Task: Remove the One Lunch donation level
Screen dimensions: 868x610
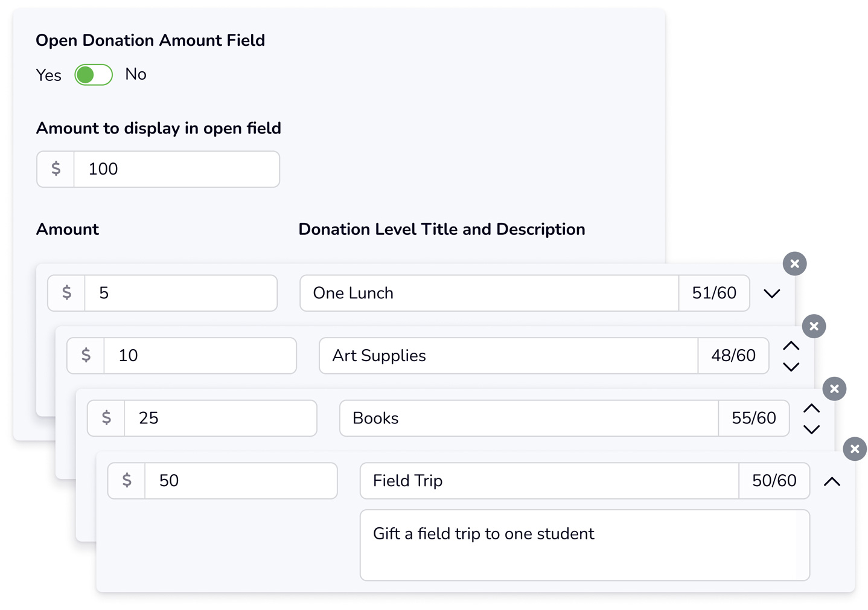Action: click(794, 264)
